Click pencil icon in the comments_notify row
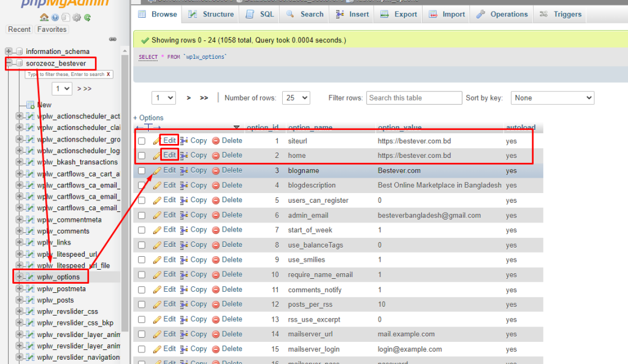Image resolution: width=628 pixels, height=364 pixels. 156,290
